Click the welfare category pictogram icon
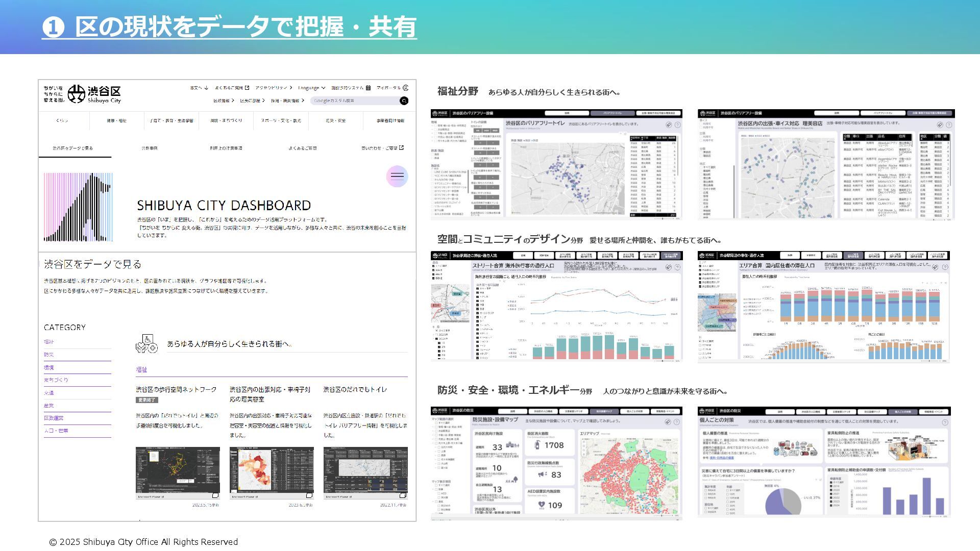This screenshot has width=980, height=551. (x=146, y=344)
